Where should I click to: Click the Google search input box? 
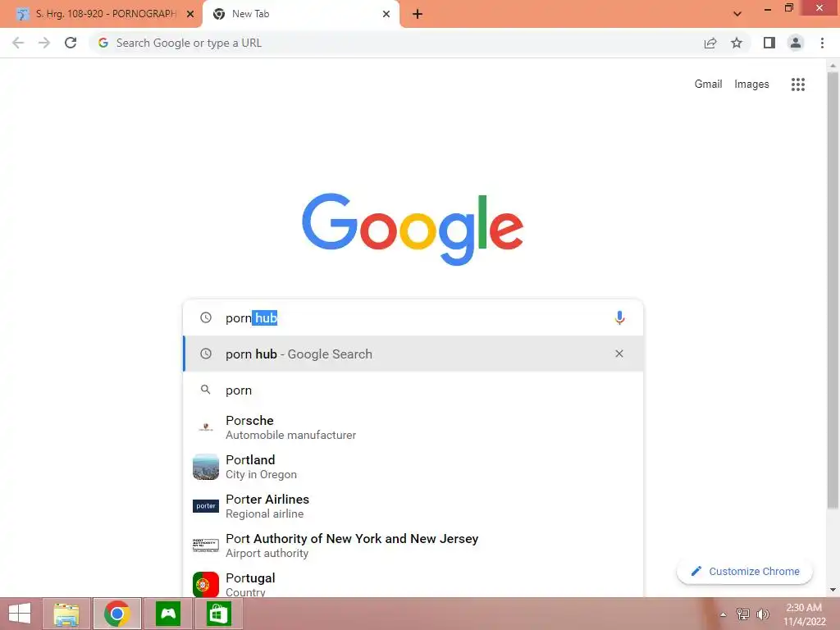tap(413, 317)
